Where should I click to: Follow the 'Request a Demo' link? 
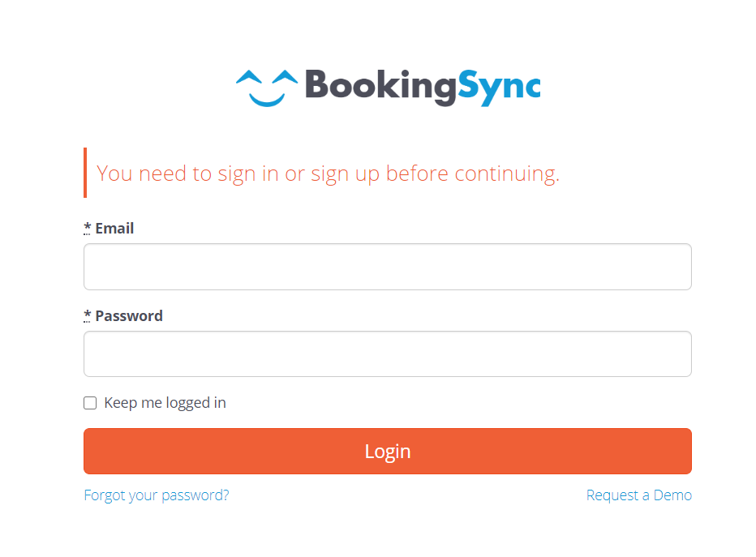click(x=639, y=495)
